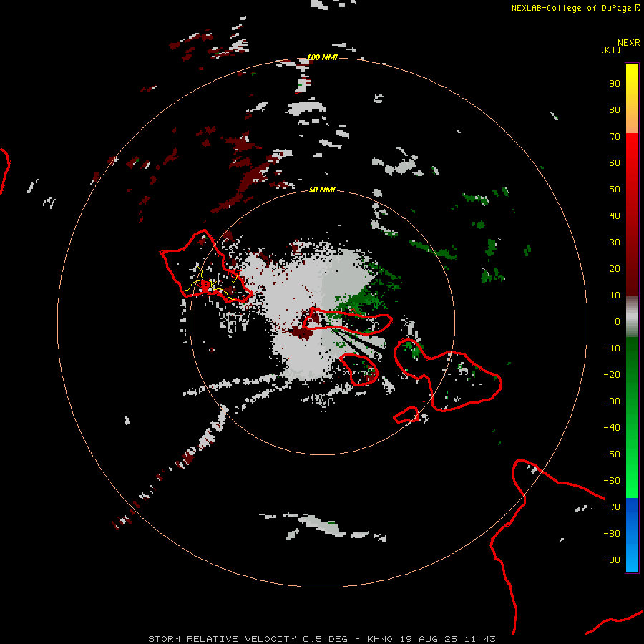Click the [KT] units label
The height and width of the screenshot is (644, 644).
[611, 49]
